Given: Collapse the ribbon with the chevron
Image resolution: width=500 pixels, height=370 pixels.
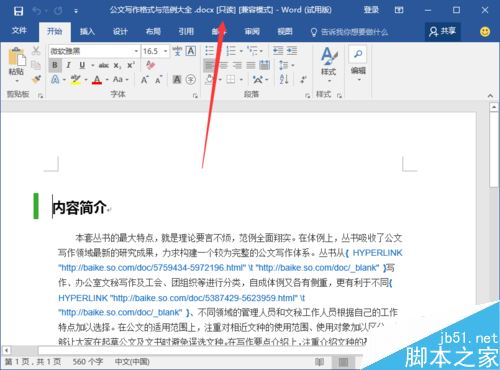Looking at the screenshot, I should (x=490, y=96).
